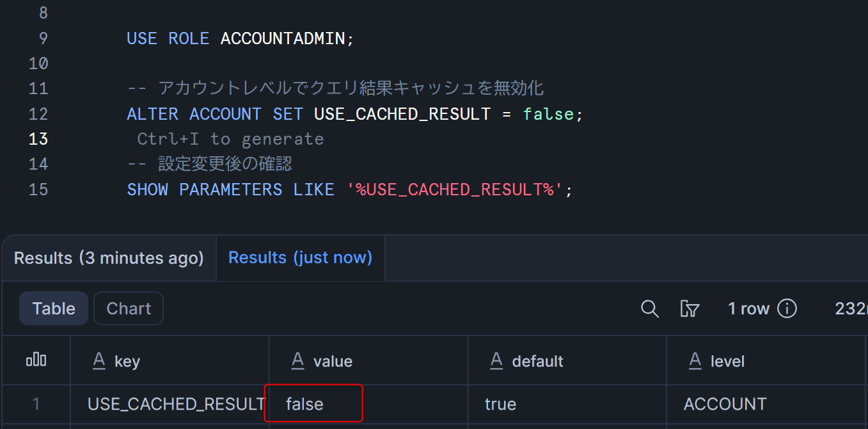Click the text type icon for value column
Image resolution: width=868 pixels, height=429 pixels.
tap(297, 361)
